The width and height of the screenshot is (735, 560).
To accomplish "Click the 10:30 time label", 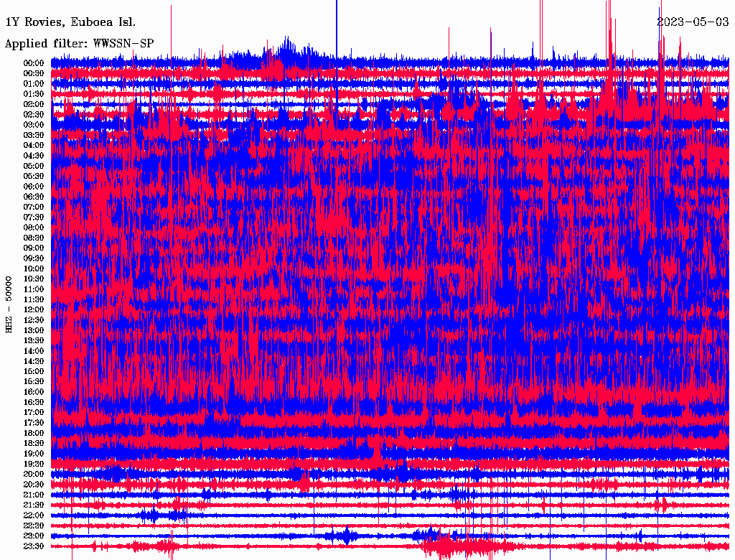I will click(34, 279).
